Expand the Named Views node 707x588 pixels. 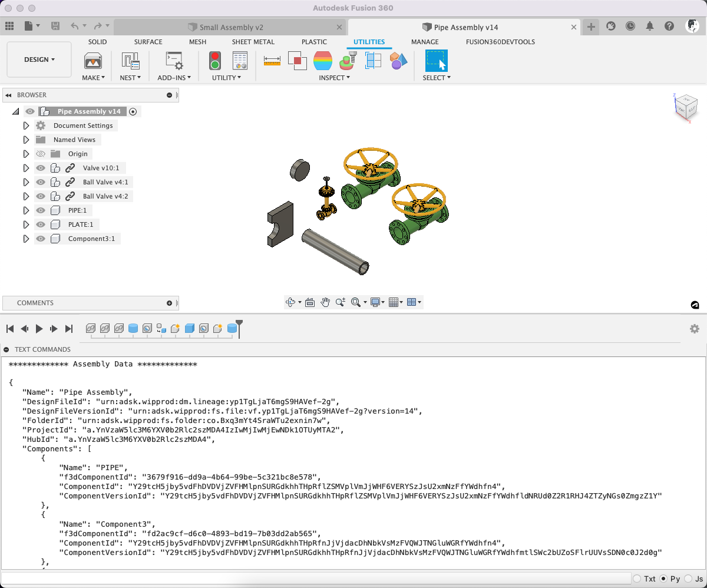(x=26, y=140)
